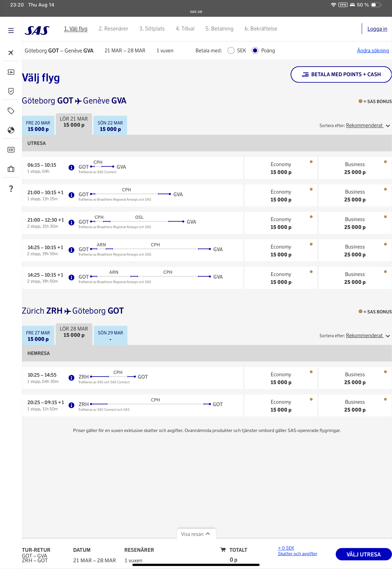The height and width of the screenshot is (569, 392).
Task: Open the EB EuroBonus sidebar icon
Action: coord(11,150)
